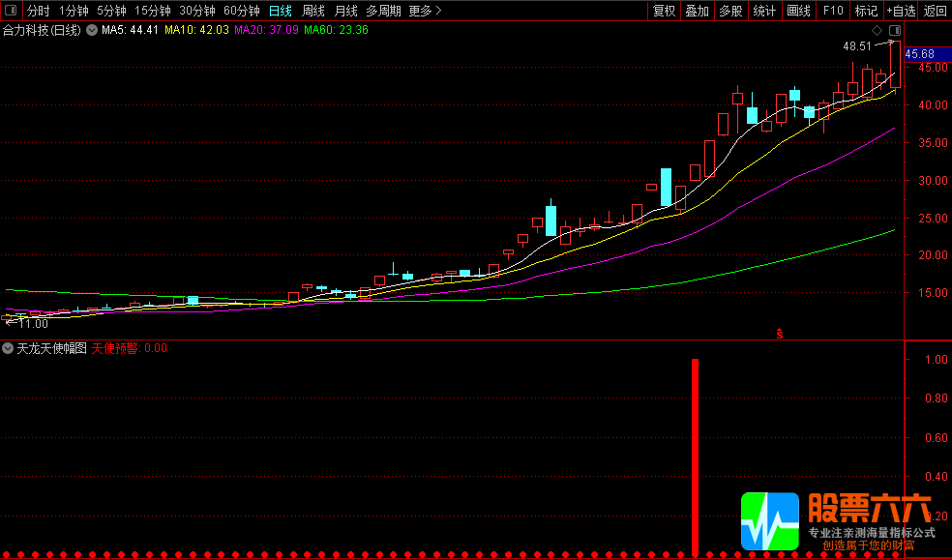Expand the 天龙天使幅图 sub-indicator dropdown

(x=9, y=348)
